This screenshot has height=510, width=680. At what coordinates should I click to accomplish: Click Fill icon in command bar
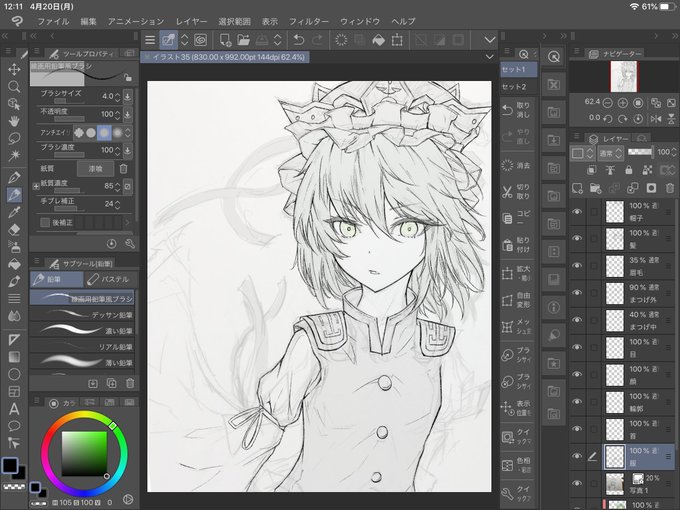[x=378, y=40]
